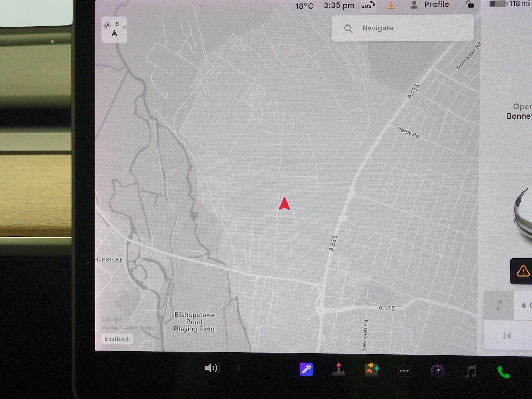Tap the music note album thumbnail

point(499,305)
